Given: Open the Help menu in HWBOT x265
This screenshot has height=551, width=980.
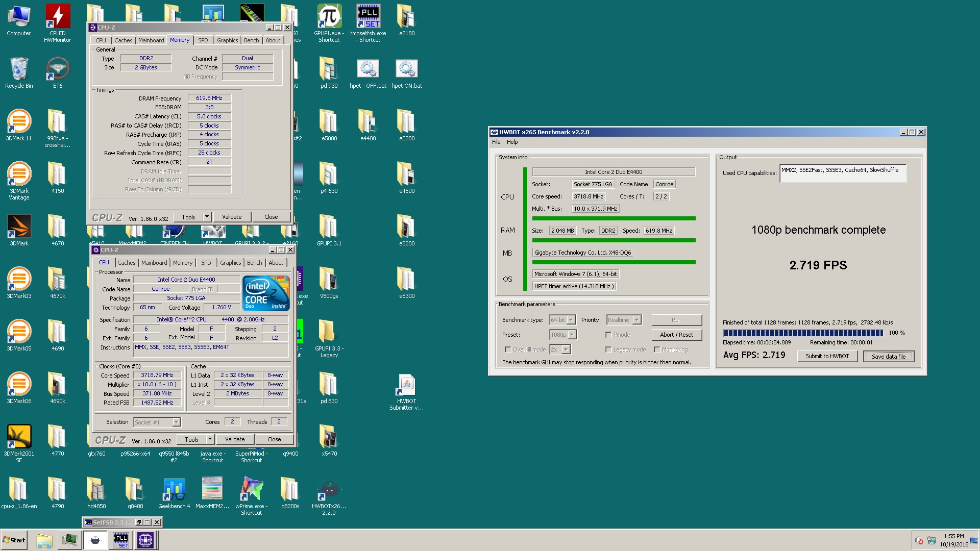Looking at the screenshot, I should [x=512, y=142].
